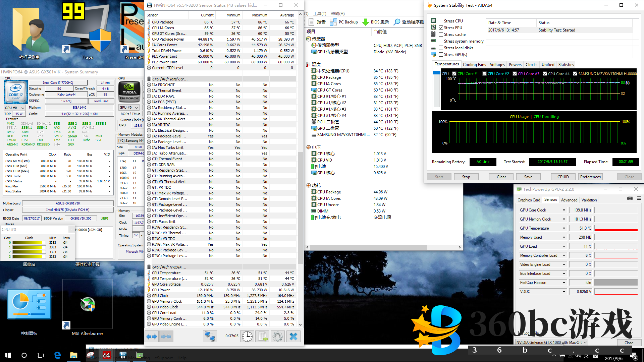Screen dimensions: 644x362
Task: Expand GPU Core Clock sensor dropdown
Action: point(564,210)
